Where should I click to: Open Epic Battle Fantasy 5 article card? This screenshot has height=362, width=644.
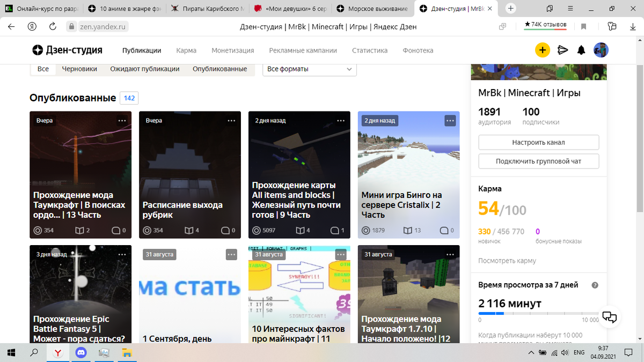tap(80, 295)
